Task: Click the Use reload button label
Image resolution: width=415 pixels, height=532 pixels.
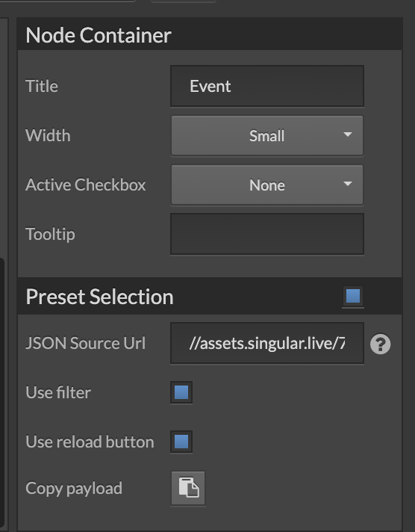Action: 90,442
